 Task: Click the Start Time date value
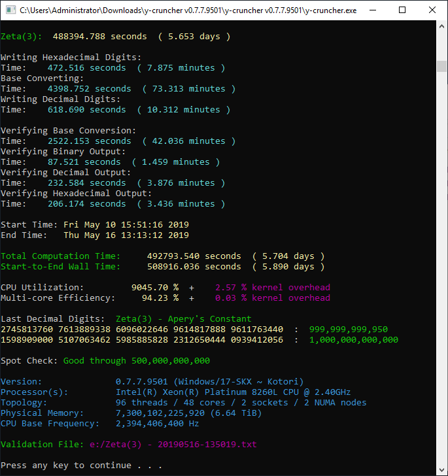pyautogui.click(x=126, y=225)
